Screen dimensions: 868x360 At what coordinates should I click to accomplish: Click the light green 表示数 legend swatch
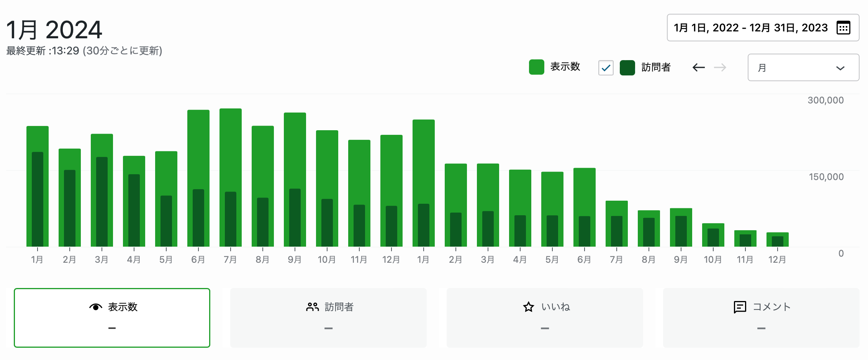[536, 67]
